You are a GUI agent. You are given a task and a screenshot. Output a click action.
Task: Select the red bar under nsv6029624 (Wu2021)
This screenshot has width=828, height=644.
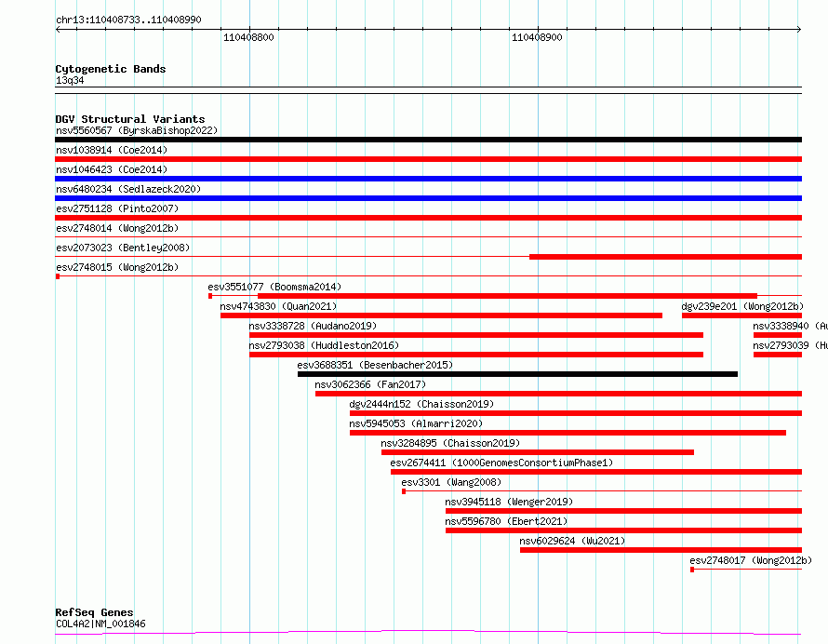click(x=661, y=550)
